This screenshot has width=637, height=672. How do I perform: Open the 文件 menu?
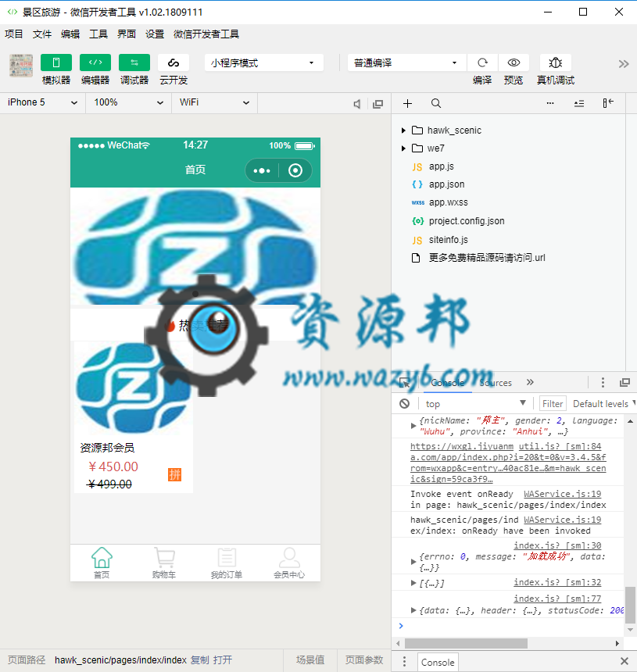[42, 34]
